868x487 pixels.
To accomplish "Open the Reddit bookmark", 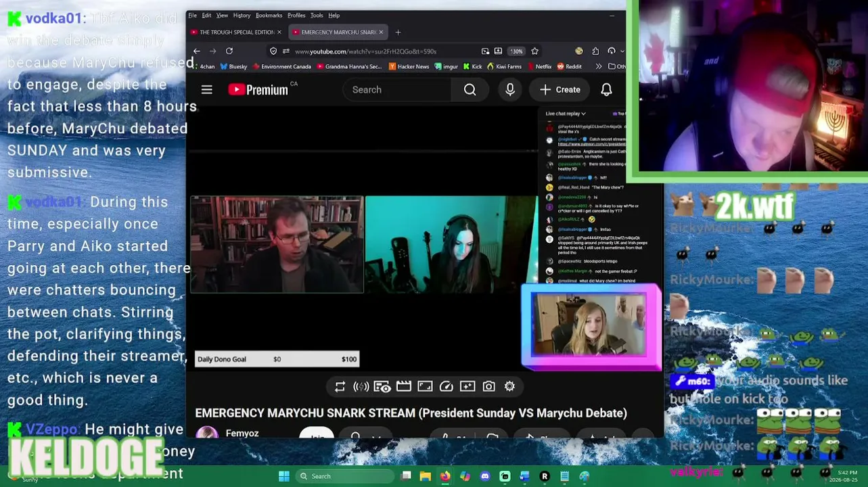I will (x=569, y=66).
